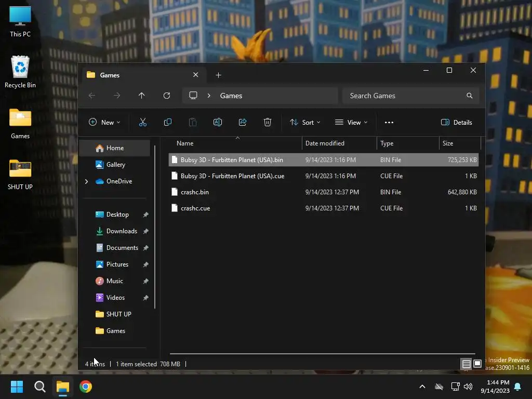This screenshot has width=532, height=399.
Task: Go up one folder level
Action: point(142,96)
